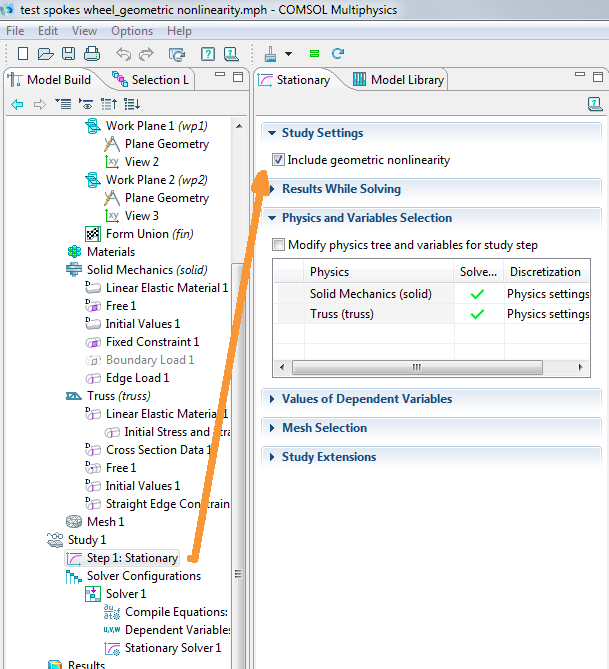The width and height of the screenshot is (609, 669).
Task: Click the back arrow in Model Builder
Action: point(17,104)
